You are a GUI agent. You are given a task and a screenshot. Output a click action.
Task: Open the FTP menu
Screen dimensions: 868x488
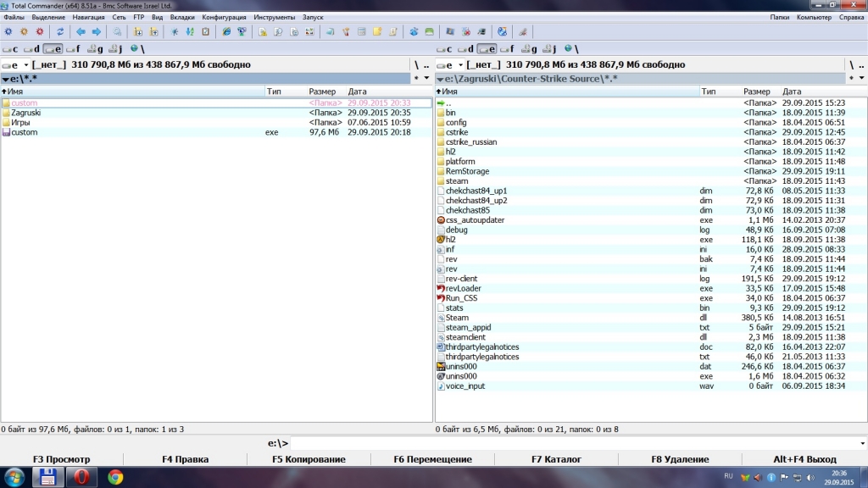point(139,17)
